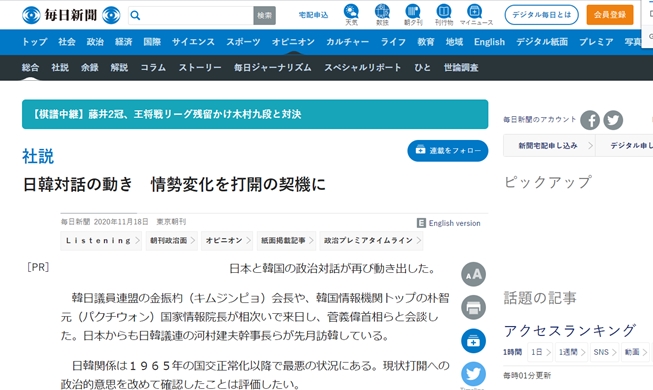Click the orange 会員登録 button
Image resolution: width=653 pixels, height=390 pixels.
[x=610, y=15]
